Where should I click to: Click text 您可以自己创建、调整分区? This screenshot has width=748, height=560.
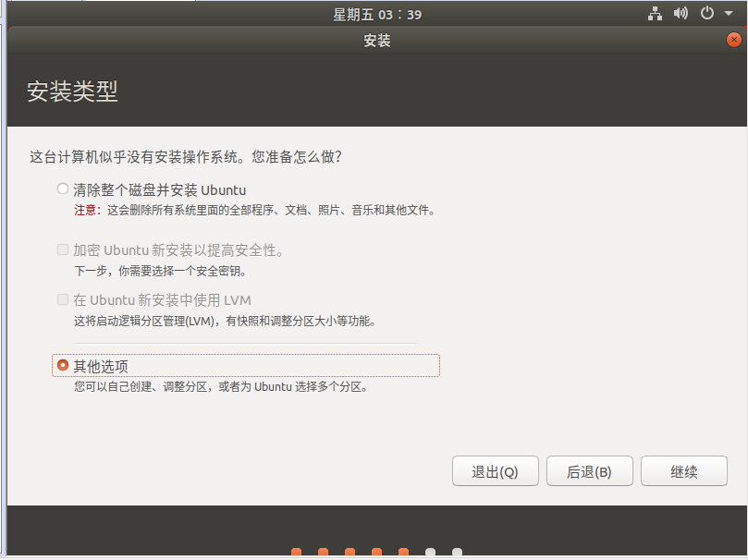point(141,386)
